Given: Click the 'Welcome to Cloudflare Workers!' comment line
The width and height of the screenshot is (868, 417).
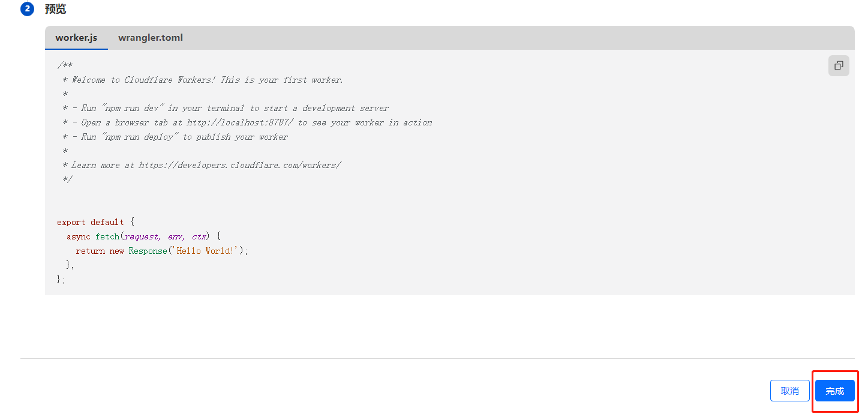Looking at the screenshot, I should (x=203, y=80).
